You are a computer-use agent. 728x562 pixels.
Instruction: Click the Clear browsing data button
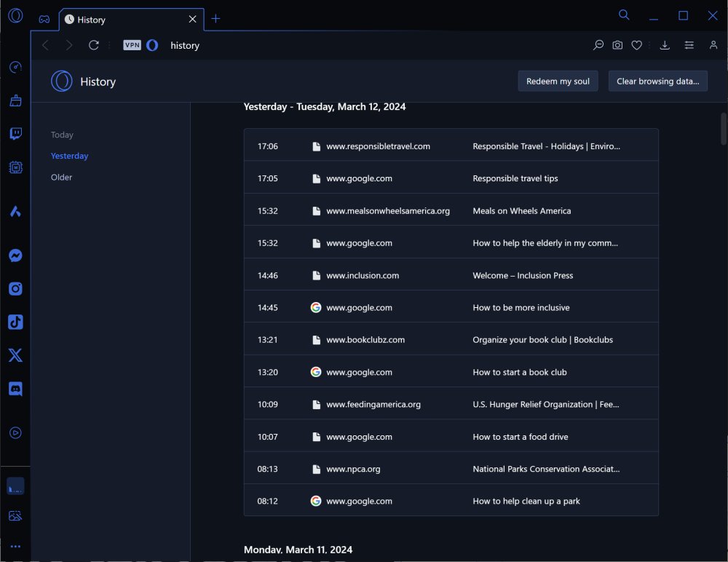pyautogui.click(x=657, y=81)
